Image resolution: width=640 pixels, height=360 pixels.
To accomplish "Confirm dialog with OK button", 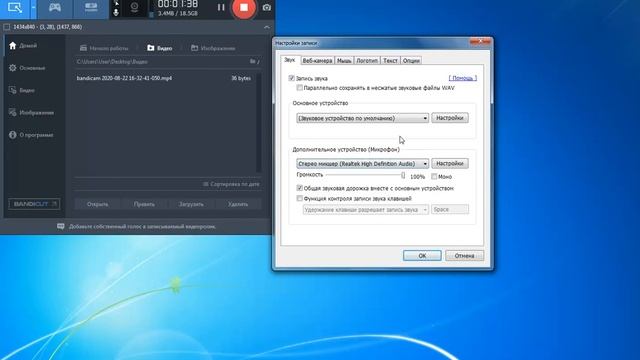I will click(x=422, y=256).
